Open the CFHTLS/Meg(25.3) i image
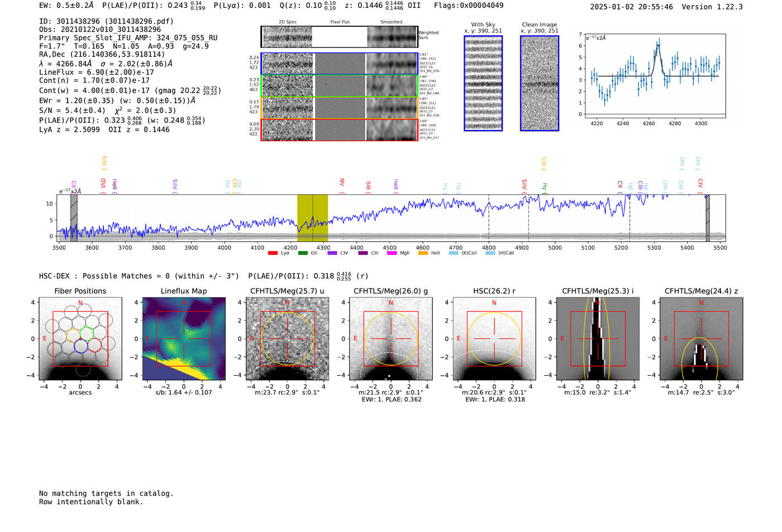The height and width of the screenshot is (532, 782). click(598, 339)
